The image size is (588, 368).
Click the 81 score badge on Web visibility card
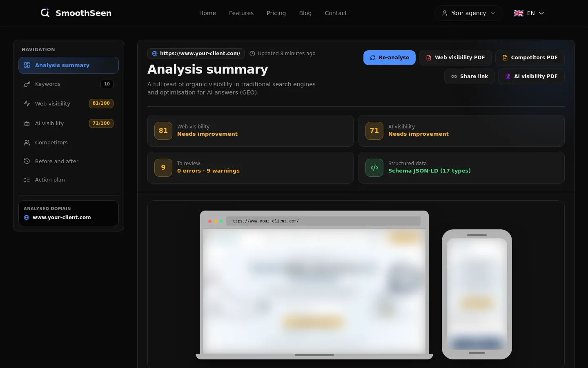tap(163, 131)
